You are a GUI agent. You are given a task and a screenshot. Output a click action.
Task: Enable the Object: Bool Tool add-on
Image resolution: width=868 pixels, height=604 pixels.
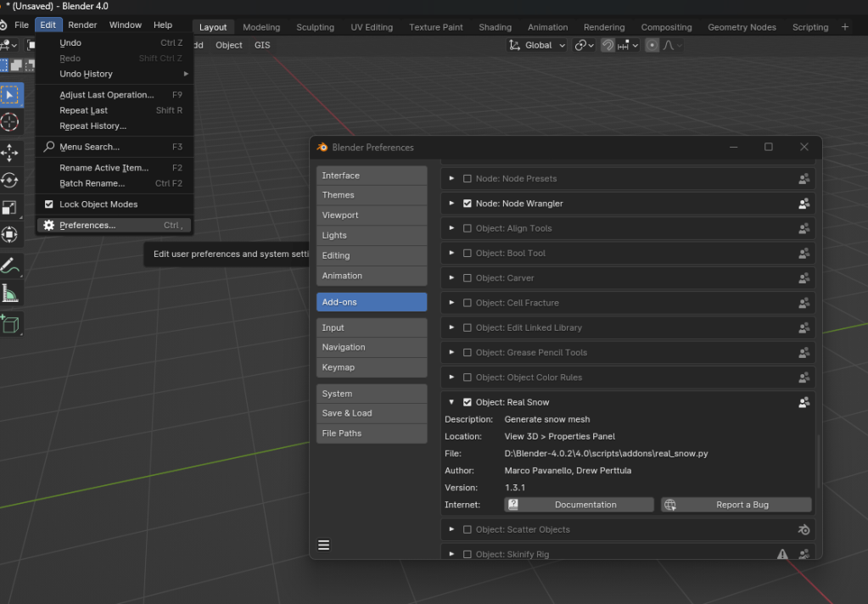pos(468,253)
